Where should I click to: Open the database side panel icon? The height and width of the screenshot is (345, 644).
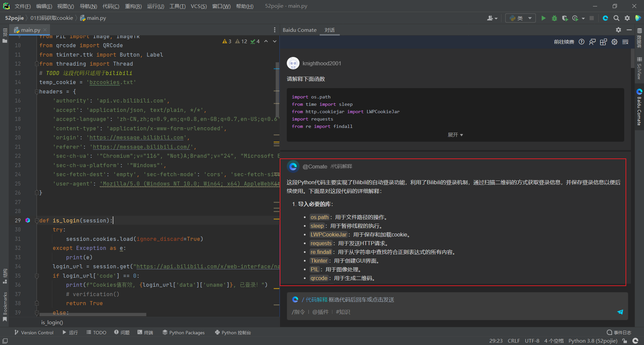[639, 38]
